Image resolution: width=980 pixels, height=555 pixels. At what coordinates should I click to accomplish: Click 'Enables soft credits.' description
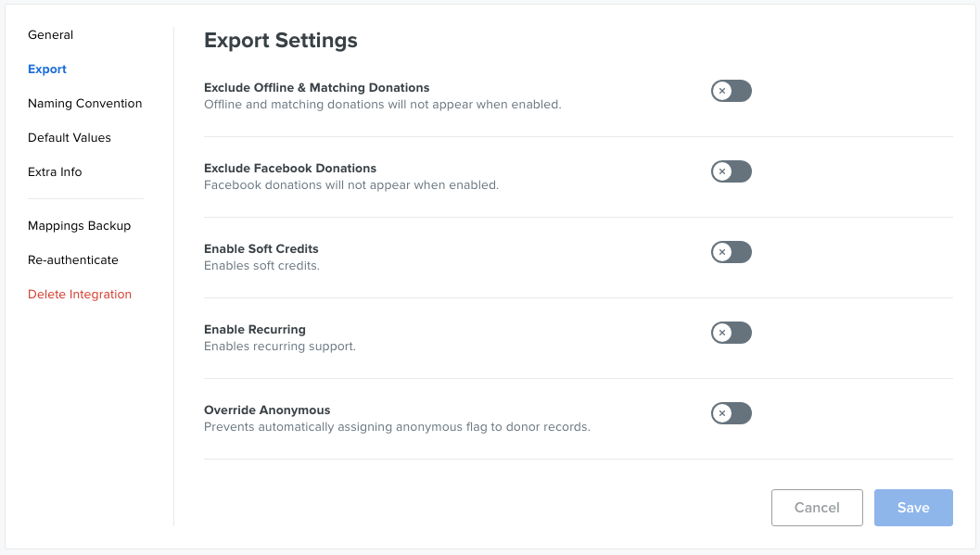(x=261, y=266)
